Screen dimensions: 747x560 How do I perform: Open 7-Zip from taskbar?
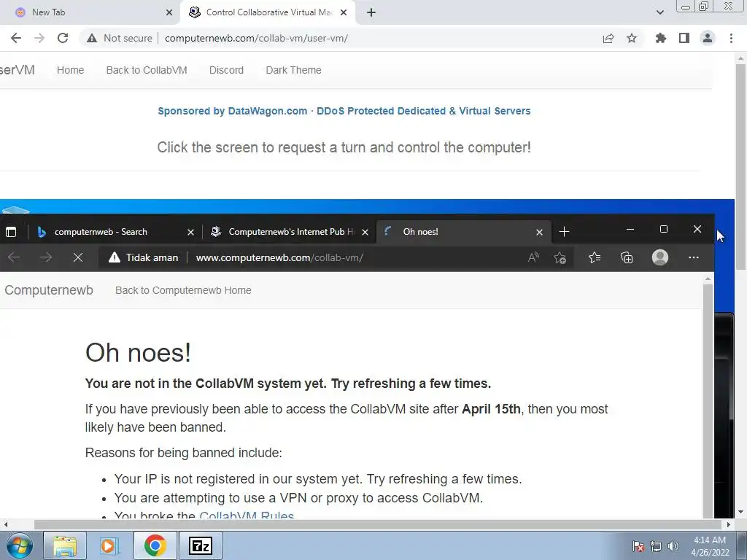point(200,545)
